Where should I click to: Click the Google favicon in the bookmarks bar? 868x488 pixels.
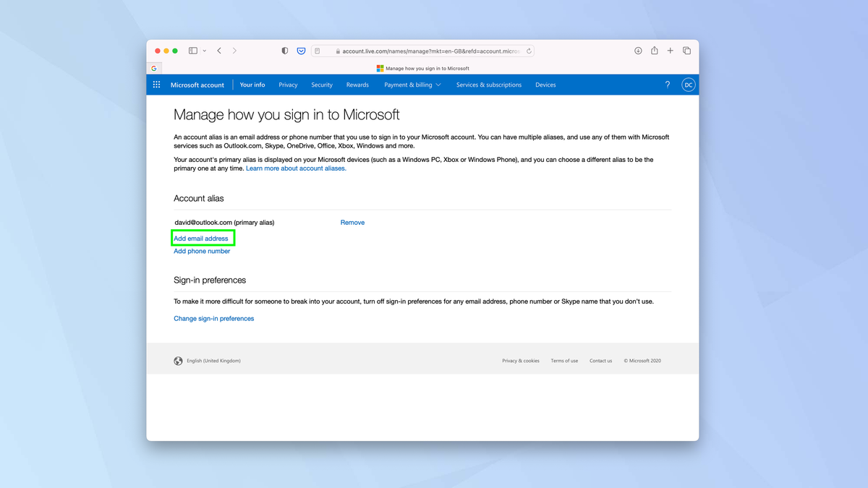pos(154,67)
